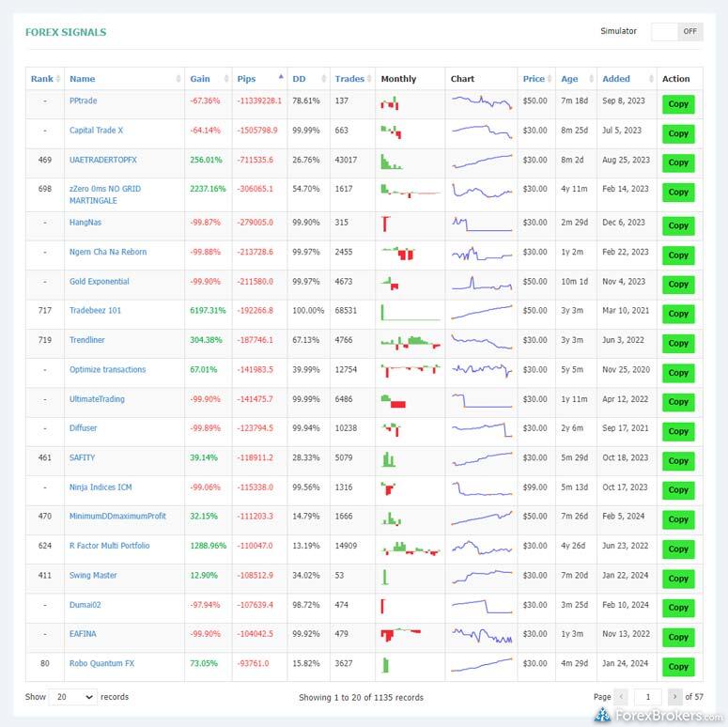This screenshot has height=727, width=728.
Task: Click the page number input field
Action: point(647,697)
